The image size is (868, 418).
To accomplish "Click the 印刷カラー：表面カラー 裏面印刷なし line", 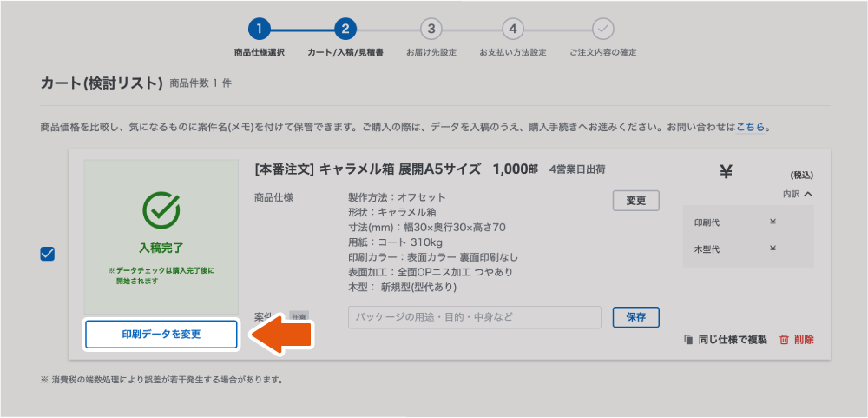I will coord(433,257).
